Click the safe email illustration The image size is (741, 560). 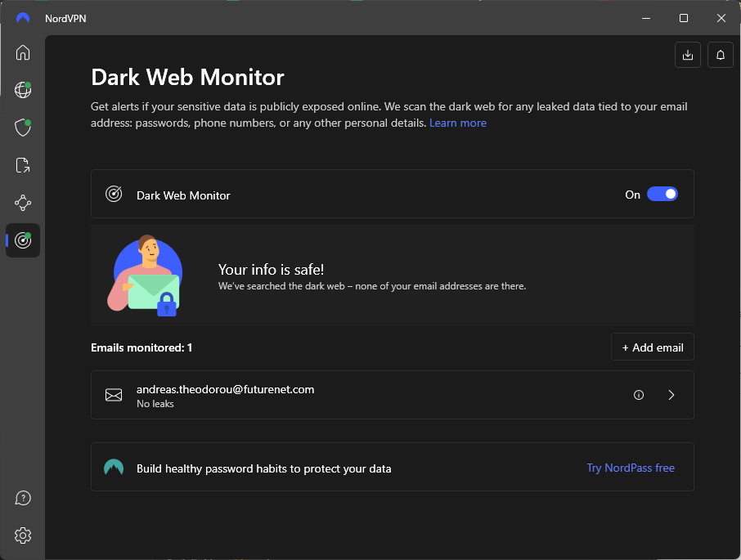click(x=146, y=276)
